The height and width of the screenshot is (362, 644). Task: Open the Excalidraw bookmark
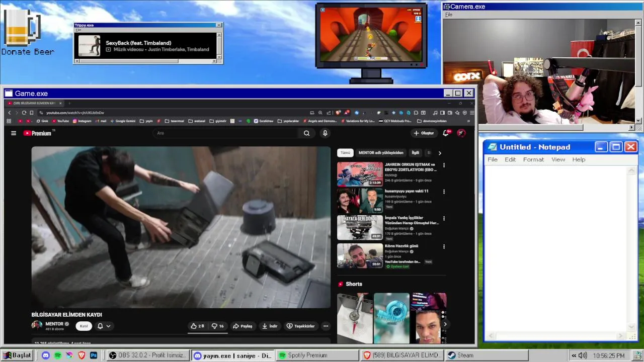[264, 121]
